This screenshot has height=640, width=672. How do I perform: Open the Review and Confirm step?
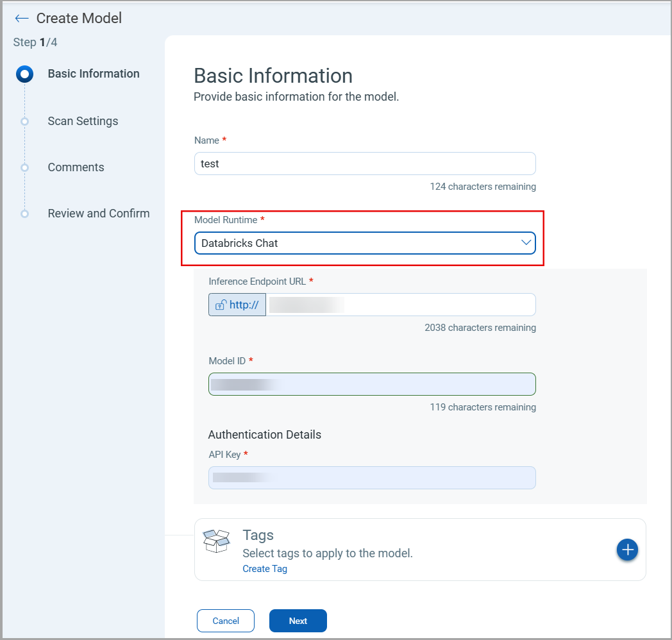(99, 214)
